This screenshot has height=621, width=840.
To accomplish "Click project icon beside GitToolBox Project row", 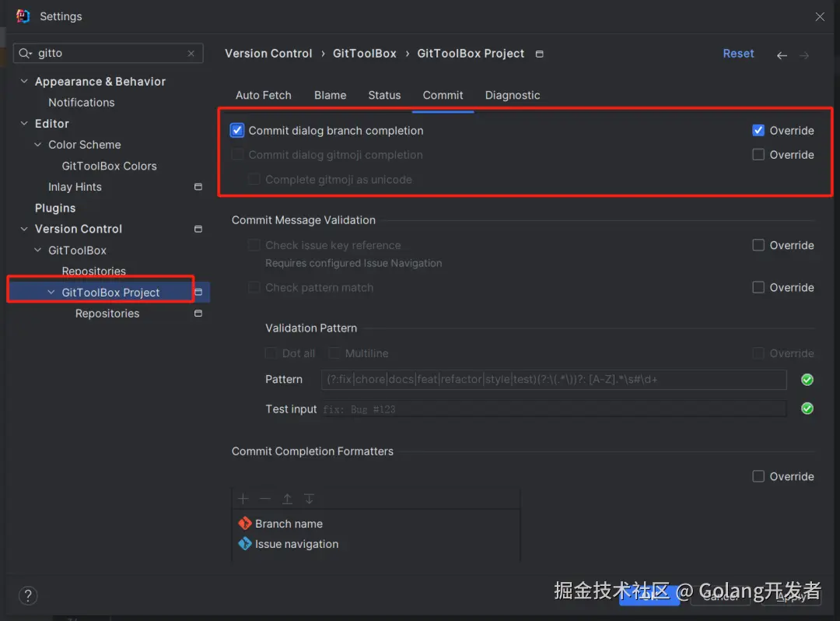I will [198, 293].
